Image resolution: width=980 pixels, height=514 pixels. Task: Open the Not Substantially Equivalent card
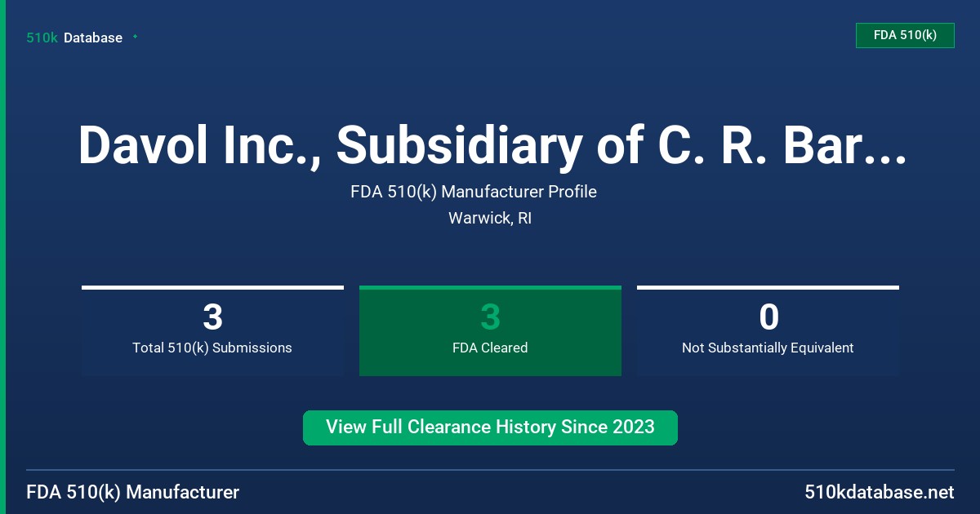click(768, 330)
